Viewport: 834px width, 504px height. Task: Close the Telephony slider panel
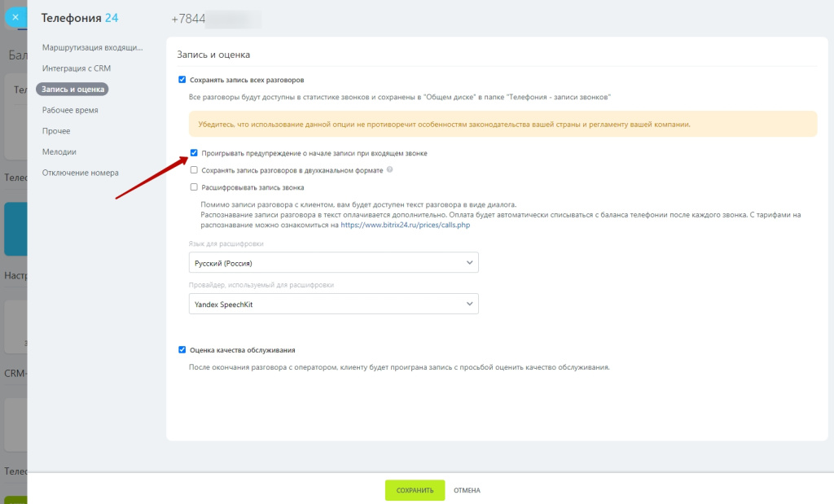coord(15,16)
